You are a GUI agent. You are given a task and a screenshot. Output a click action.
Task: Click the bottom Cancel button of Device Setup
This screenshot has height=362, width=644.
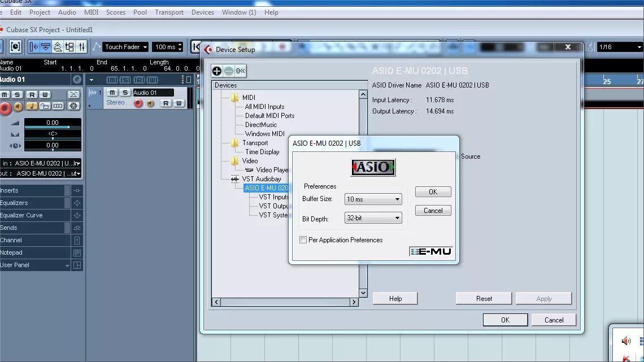554,320
